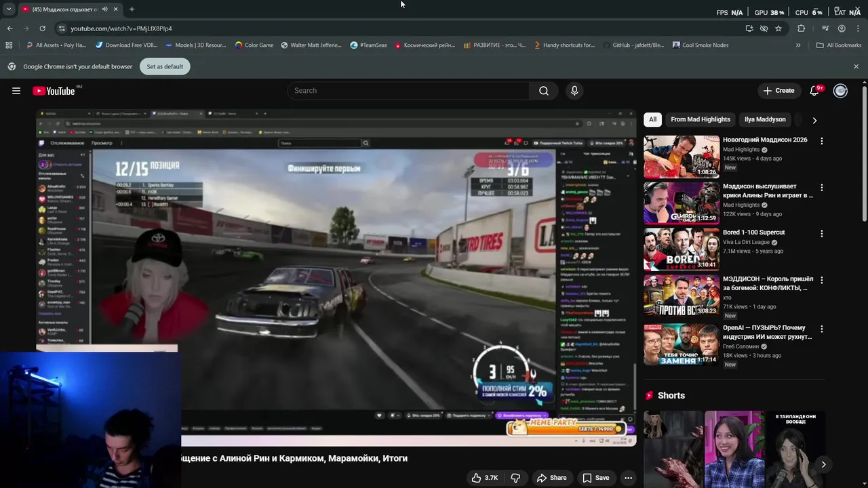Image resolution: width=868 pixels, height=488 pixels.
Task: Show hidden bookmarks with chevron
Action: pyautogui.click(x=798, y=45)
